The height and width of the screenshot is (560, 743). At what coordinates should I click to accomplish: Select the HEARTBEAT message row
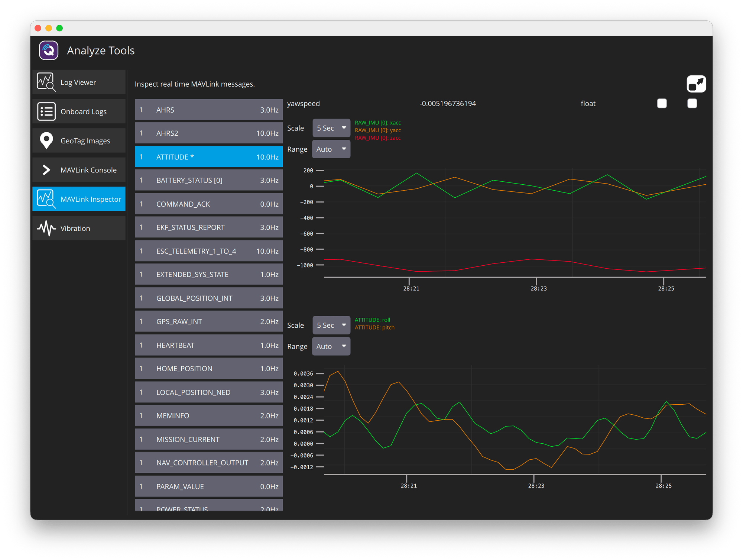(208, 345)
